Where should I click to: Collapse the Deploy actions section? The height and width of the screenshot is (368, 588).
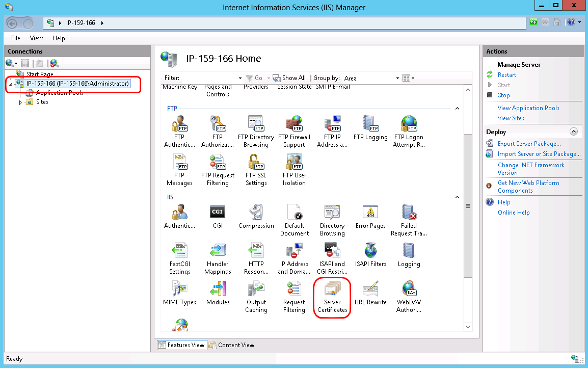coord(574,132)
